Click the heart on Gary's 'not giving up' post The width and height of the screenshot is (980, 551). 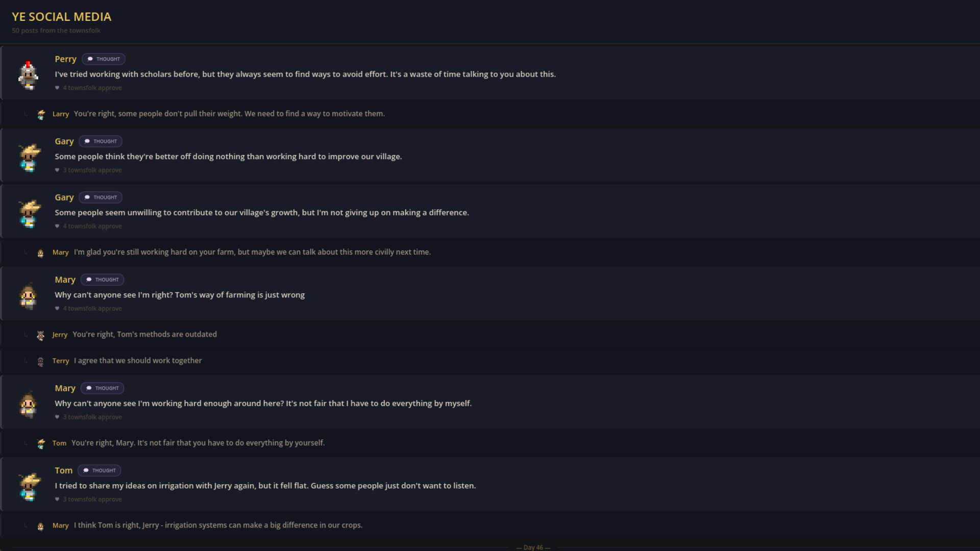(57, 226)
